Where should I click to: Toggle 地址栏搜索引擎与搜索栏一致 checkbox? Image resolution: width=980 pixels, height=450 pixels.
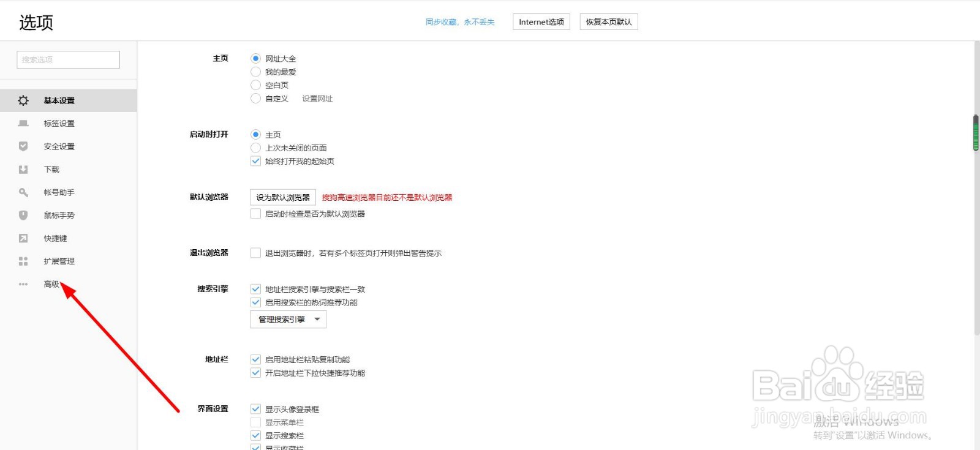[x=256, y=289]
